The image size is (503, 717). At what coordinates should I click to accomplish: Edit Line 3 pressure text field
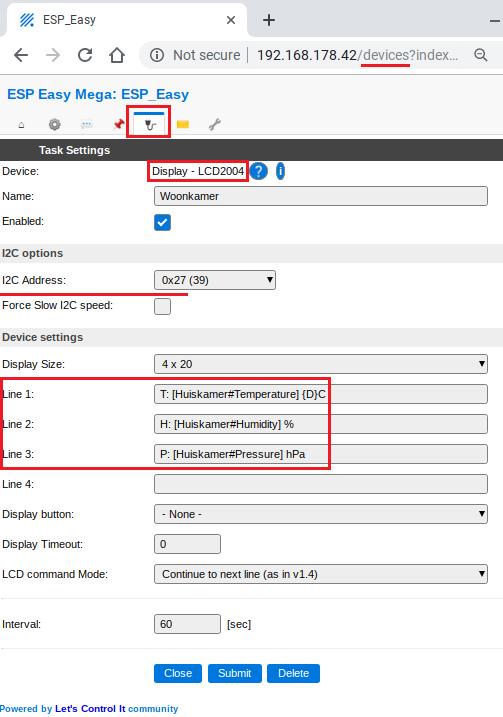tap(321, 455)
